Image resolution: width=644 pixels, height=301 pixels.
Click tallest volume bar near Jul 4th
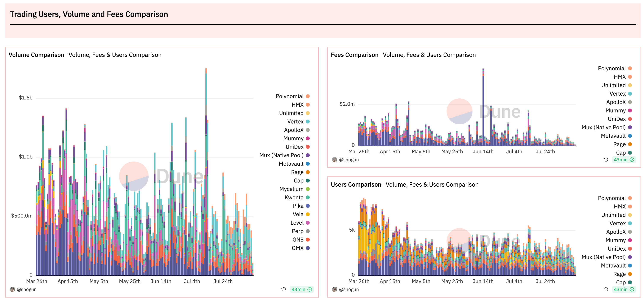(x=206, y=172)
